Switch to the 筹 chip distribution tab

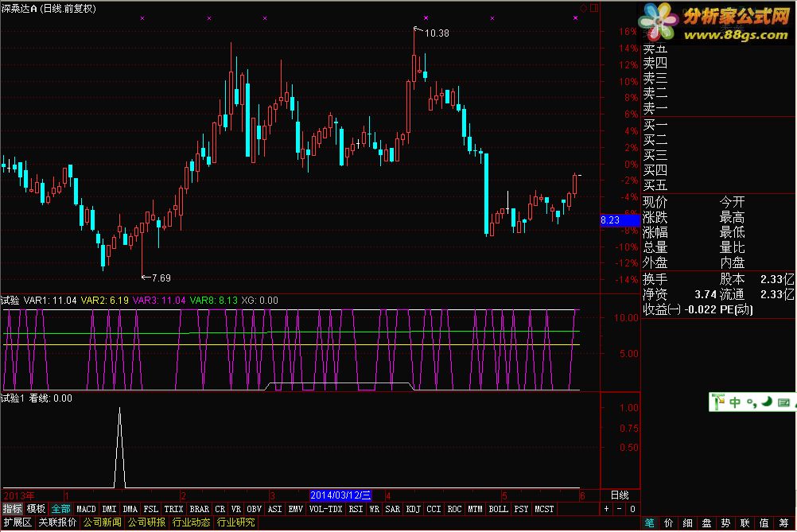784,522
